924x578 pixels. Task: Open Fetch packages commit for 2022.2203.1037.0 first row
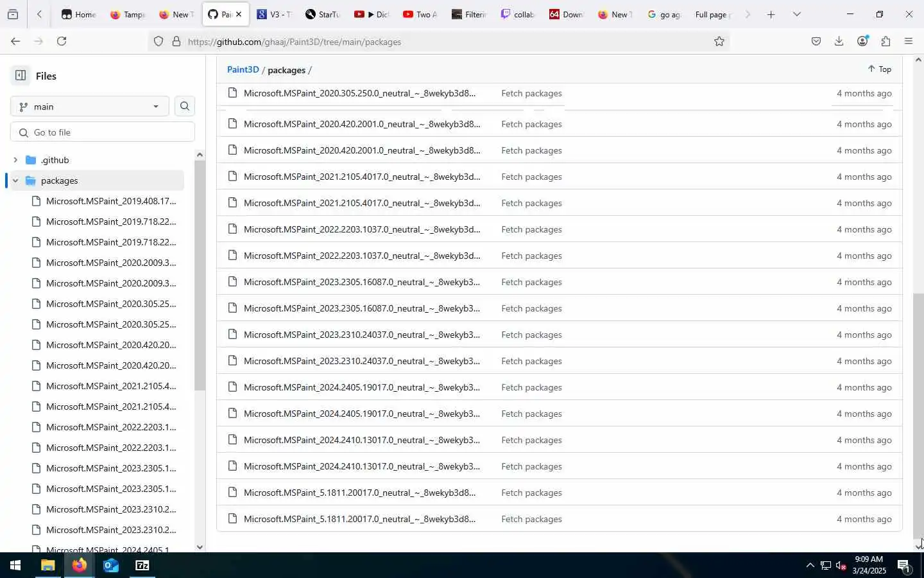(x=531, y=229)
